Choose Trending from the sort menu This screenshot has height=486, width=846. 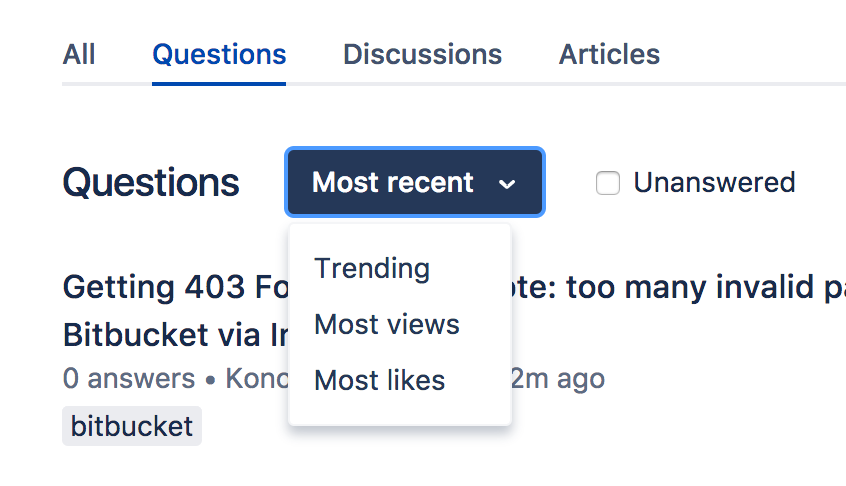tap(372, 269)
